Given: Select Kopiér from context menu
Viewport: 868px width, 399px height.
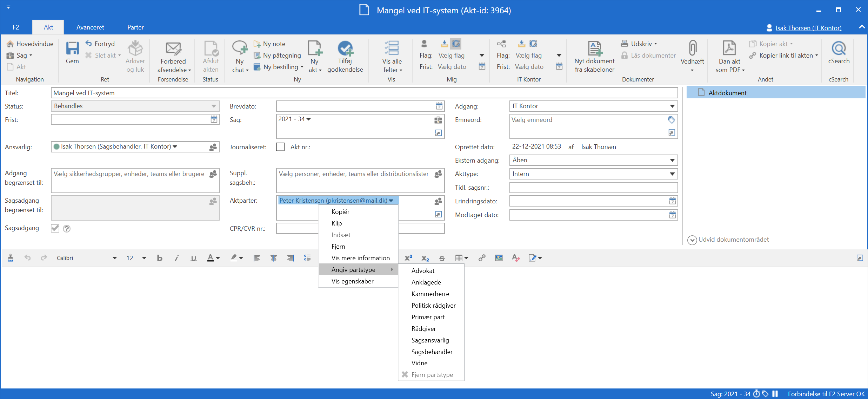Looking at the screenshot, I should pos(358,212).
